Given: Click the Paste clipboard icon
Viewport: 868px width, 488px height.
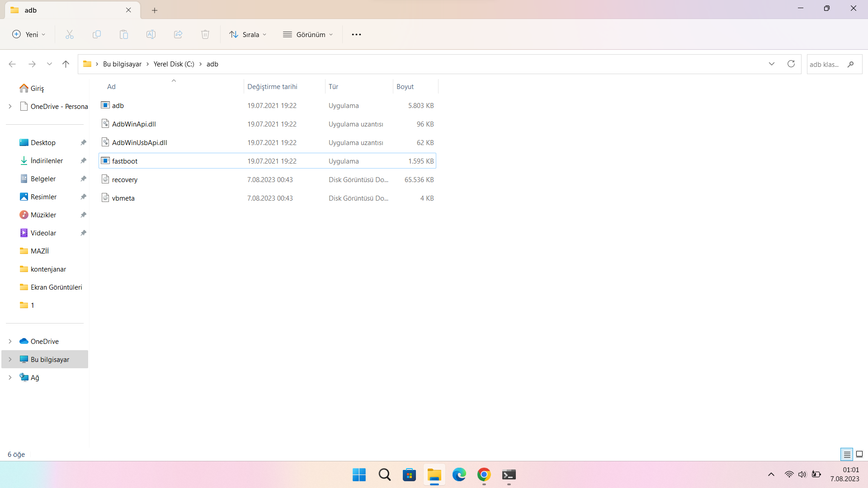Looking at the screenshot, I should tap(124, 34).
